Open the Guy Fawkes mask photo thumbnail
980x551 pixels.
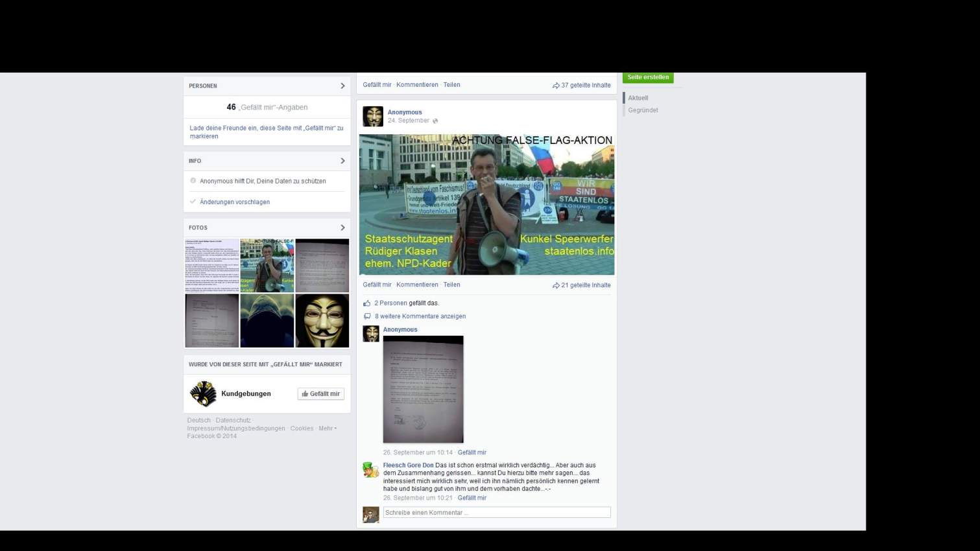322,321
